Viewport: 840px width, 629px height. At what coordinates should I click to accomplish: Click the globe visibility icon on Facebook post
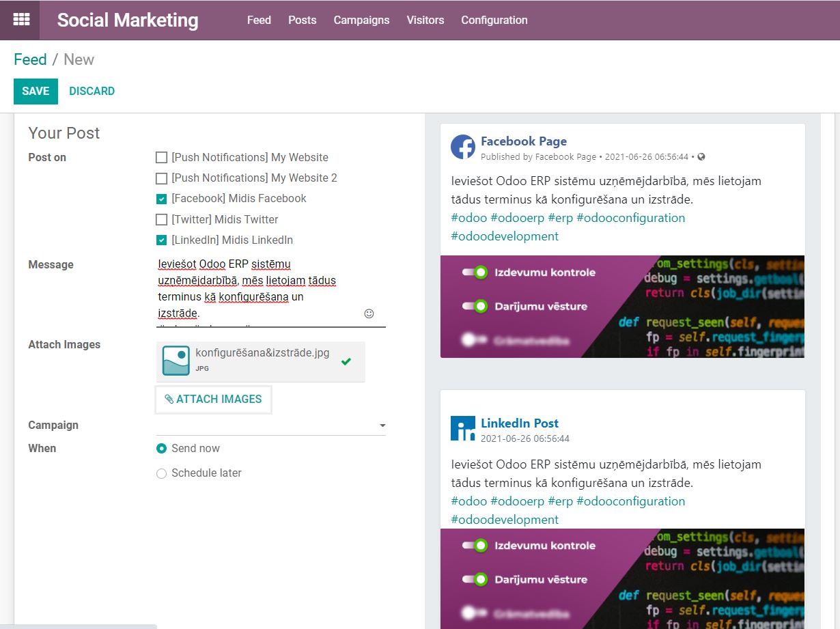(x=701, y=157)
